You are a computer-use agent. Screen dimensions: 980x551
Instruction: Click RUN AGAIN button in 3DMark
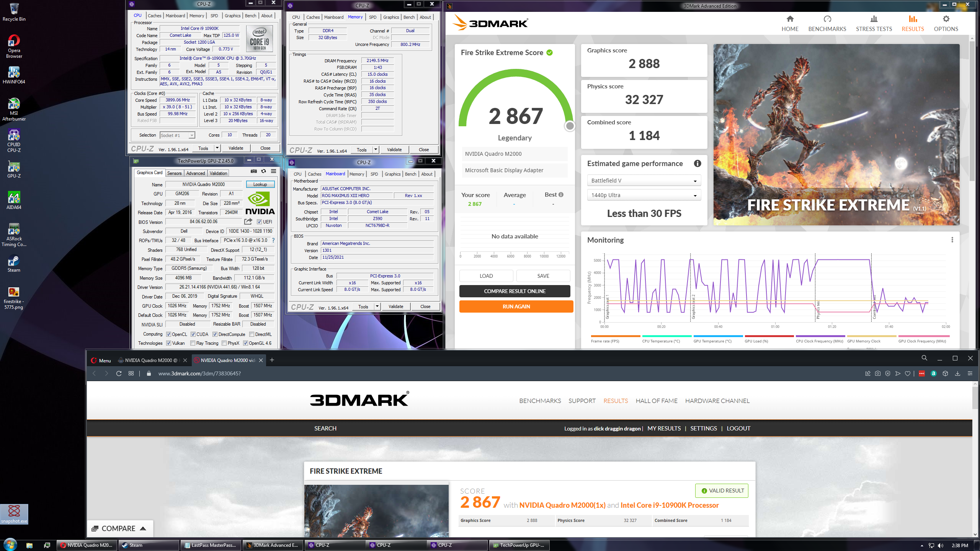coord(516,306)
